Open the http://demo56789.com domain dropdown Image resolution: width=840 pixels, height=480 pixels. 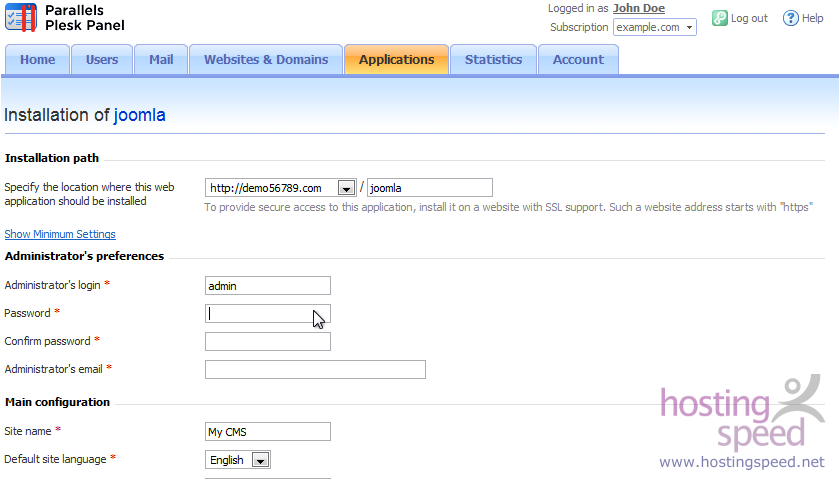click(281, 188)
